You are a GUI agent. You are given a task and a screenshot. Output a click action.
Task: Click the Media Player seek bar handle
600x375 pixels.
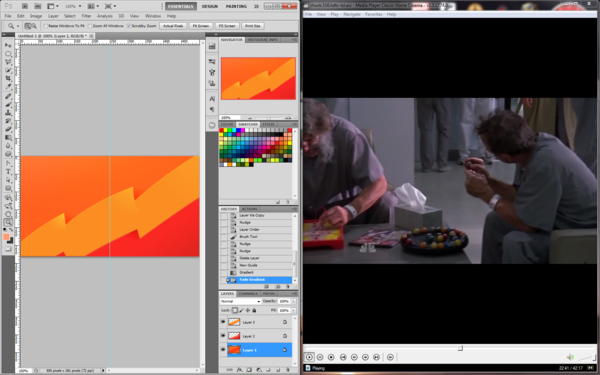pyautogui.click(x=460, y=348)
